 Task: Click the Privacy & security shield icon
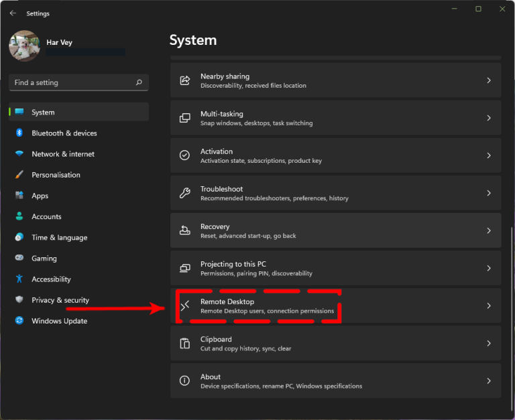click(x=19, y=299)
